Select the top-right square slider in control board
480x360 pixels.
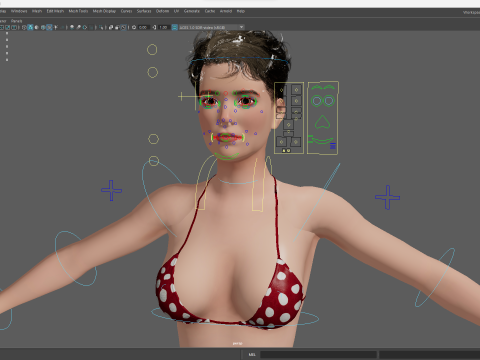[296, 90]
